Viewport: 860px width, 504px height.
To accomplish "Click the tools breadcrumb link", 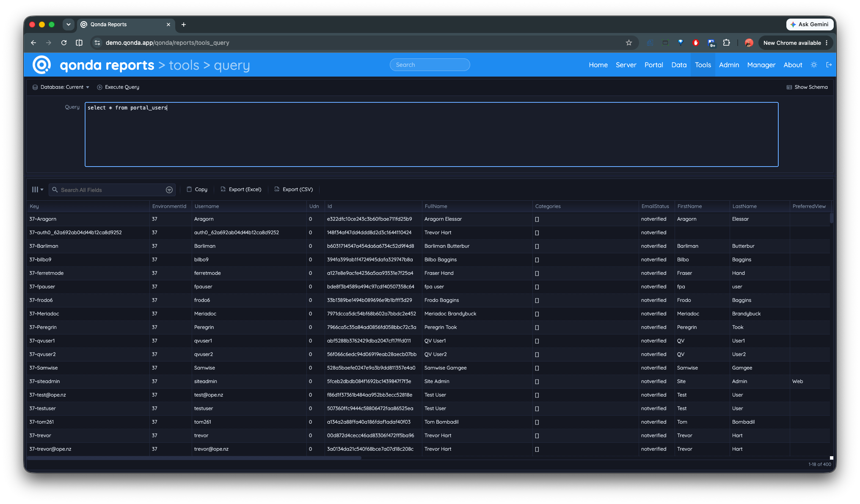I will pos(184,65).
